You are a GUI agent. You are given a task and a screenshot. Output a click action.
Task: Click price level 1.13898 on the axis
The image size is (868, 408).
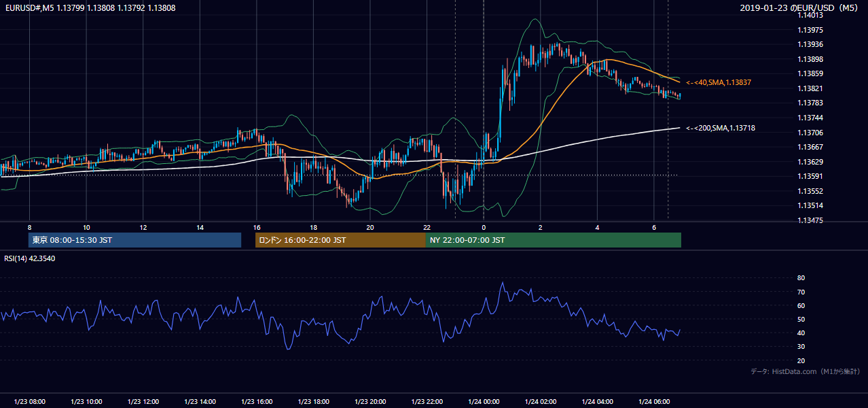pos(810,59)
